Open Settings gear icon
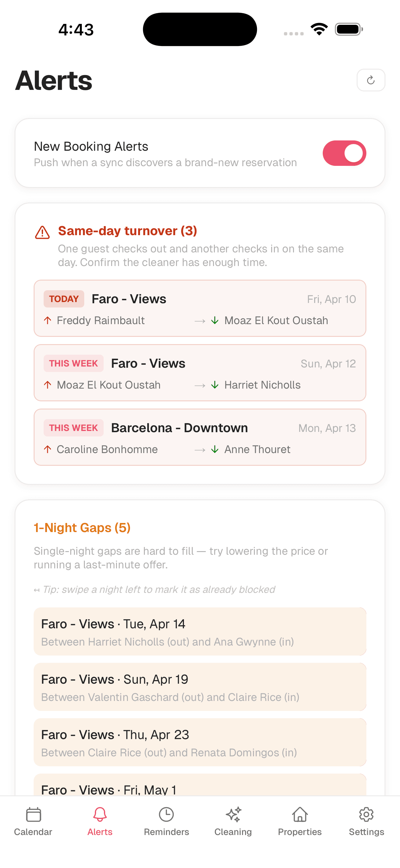Image resolution: width=400 pixels, height=868 pixels. click(366, 815)
